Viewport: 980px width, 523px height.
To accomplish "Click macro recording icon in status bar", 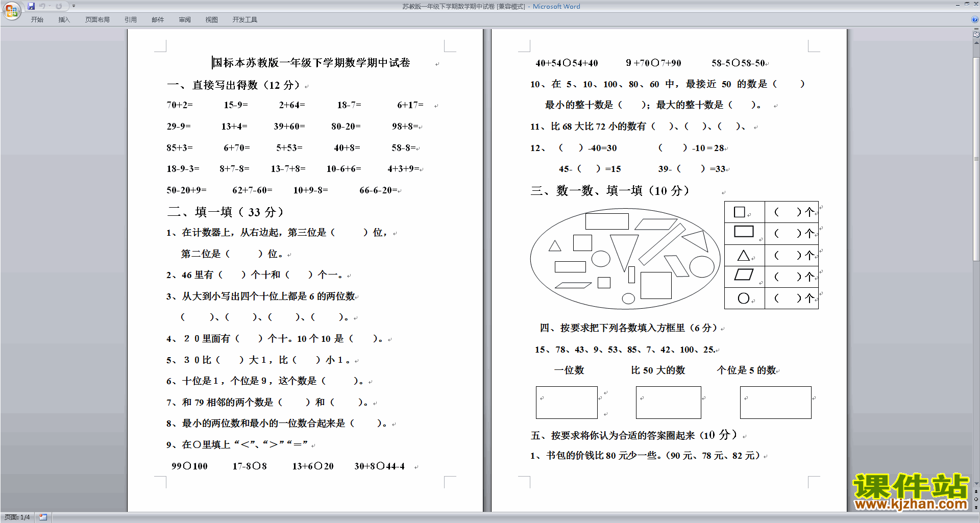I will 43,517.
